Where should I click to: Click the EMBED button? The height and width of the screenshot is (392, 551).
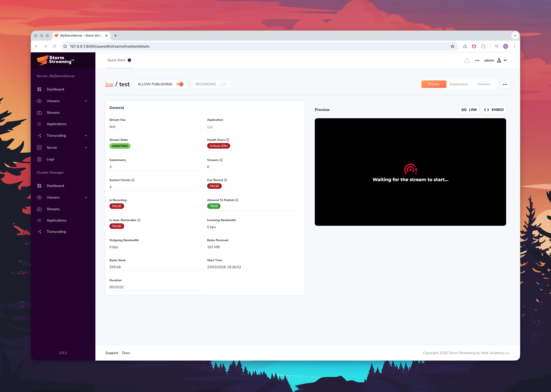(x=493, y=110)
